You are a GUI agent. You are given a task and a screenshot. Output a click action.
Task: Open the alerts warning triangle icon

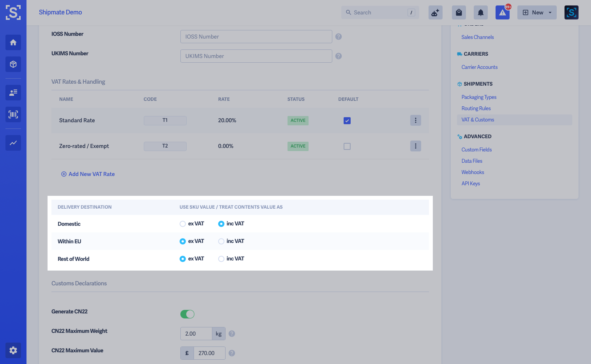point(503,12)
